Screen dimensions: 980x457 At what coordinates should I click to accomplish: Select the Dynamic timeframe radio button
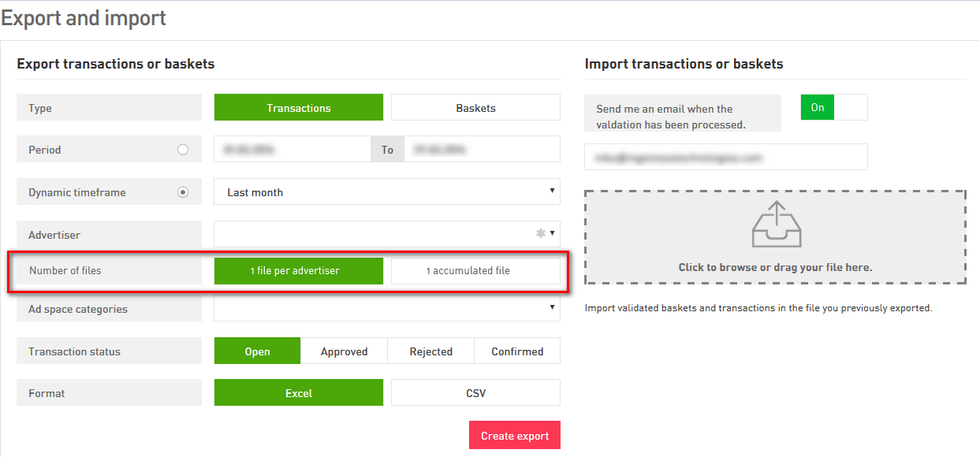(x=183, y=191)
